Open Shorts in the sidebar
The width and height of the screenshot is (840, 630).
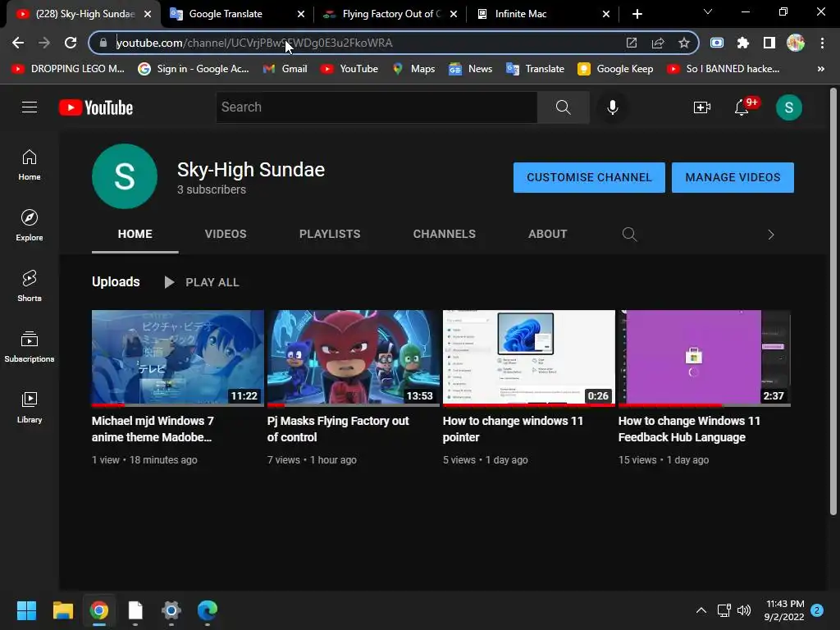30,286
